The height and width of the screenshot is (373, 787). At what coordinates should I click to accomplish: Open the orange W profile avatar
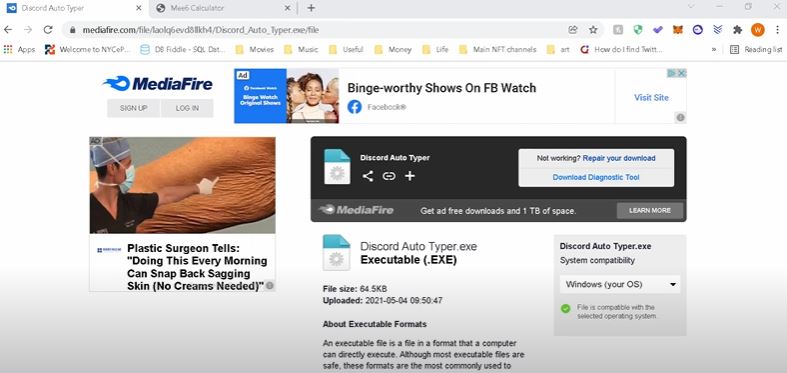tap(757, 30)
